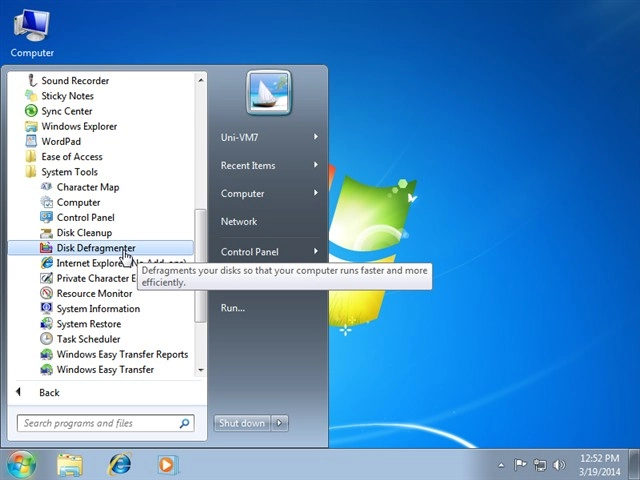
Task: Go Back to the main Start menu
Action: (49, 393)
